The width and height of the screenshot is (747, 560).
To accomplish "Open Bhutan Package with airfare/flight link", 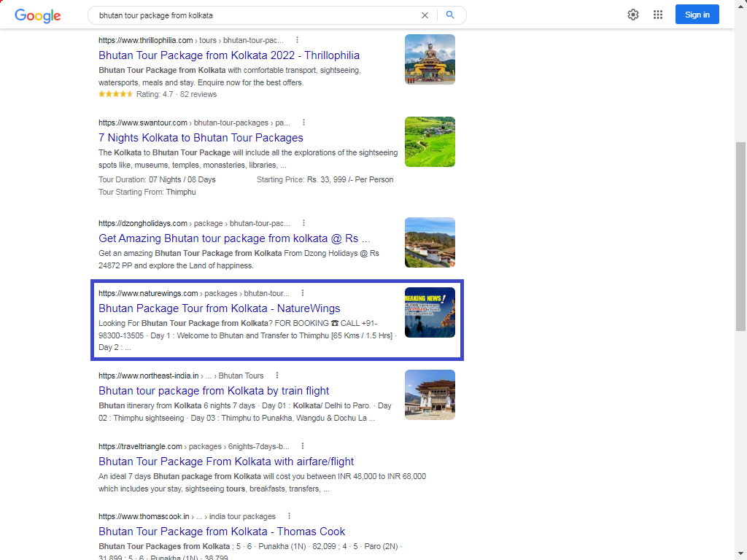I will [226, 462].
